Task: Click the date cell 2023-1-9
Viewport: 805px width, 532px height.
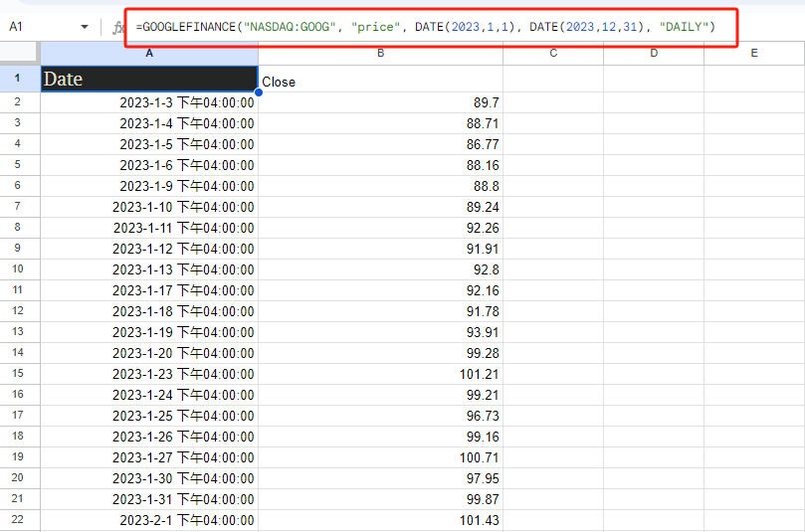Action: (149, 186)
